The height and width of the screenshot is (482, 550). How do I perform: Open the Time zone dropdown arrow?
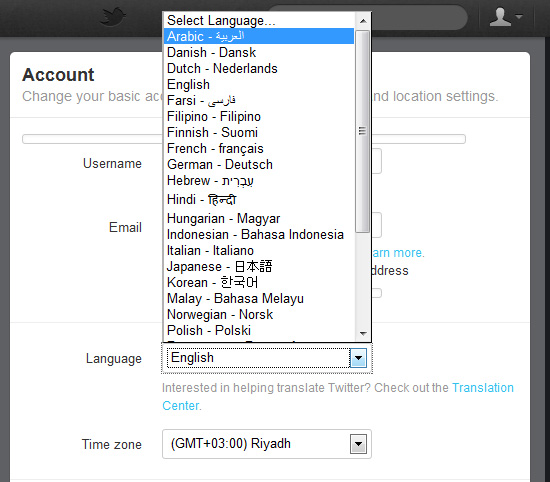coord(358,444)
